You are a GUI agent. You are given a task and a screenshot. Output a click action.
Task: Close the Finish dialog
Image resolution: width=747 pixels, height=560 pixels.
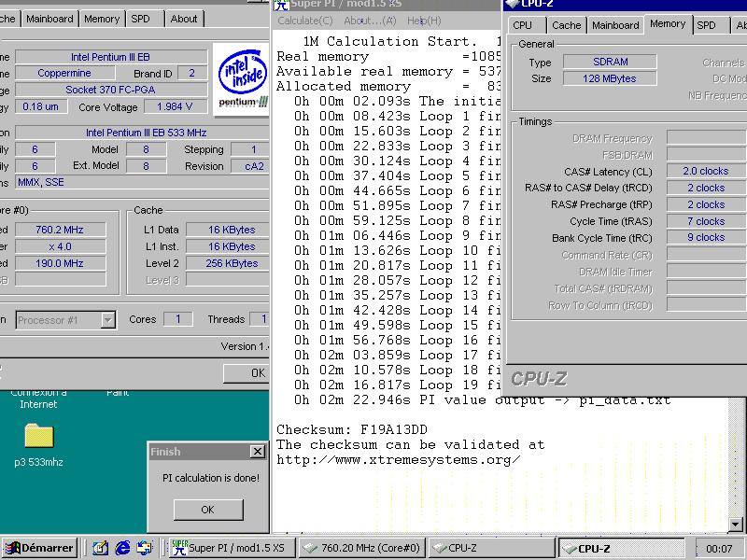(x=258, y=451)
